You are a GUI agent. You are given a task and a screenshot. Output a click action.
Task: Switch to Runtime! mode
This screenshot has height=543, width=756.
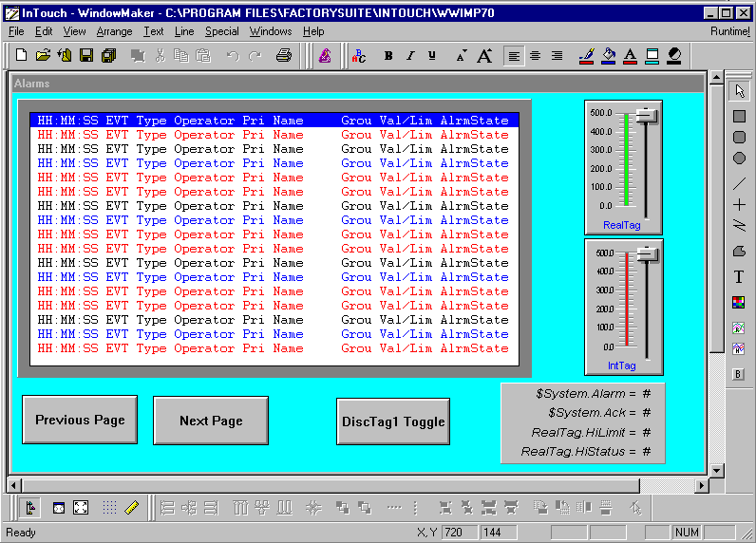[730, 31]
